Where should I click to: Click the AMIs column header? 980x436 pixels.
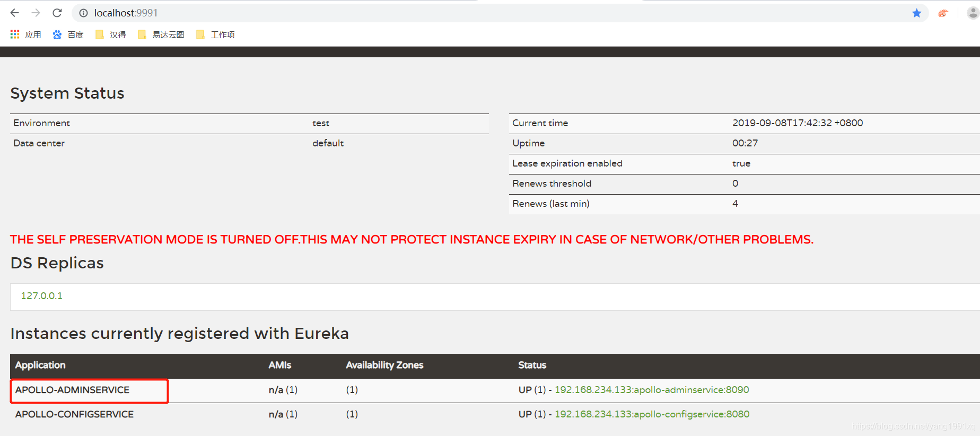point(280,365)
